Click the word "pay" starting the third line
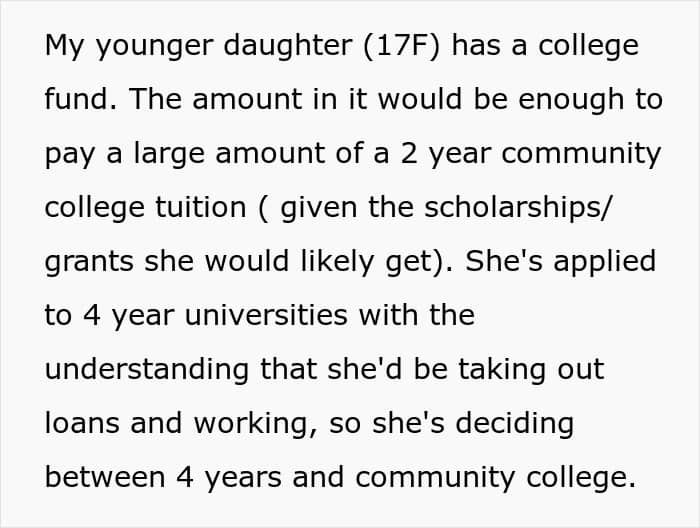This screenshot has height=528, width=700. pyautogui.click(x=68, y=155)
